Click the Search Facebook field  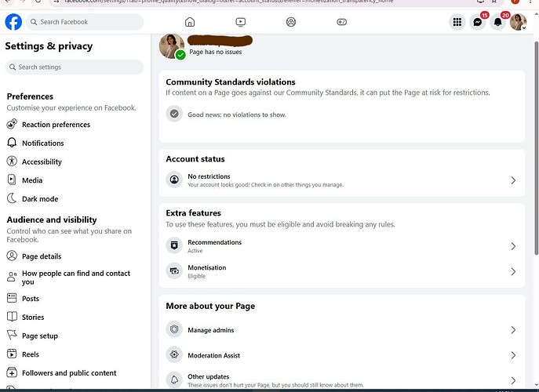[85, 22]
